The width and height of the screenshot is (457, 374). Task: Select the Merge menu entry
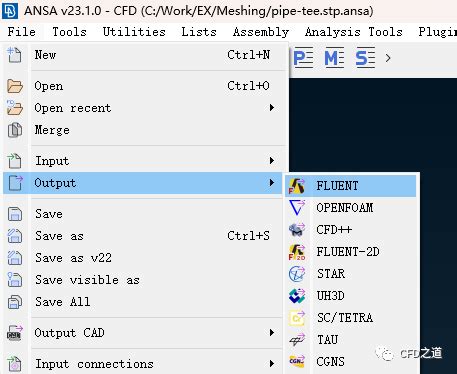[x=143, y=130]
